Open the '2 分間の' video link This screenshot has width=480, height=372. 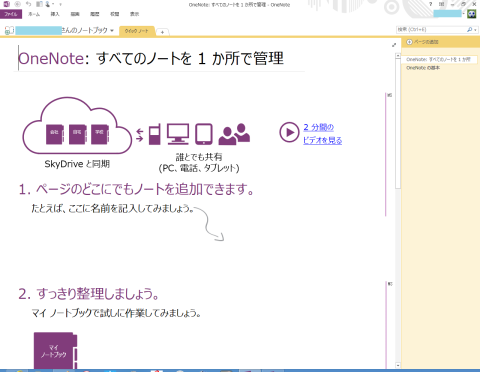coord(318,127)
